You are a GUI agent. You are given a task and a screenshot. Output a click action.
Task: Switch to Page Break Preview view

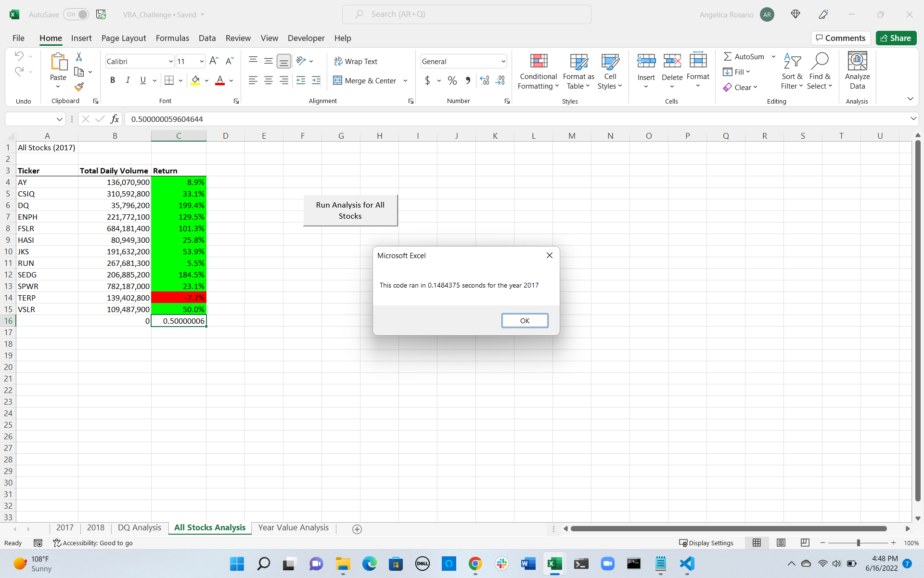[805, 543]
